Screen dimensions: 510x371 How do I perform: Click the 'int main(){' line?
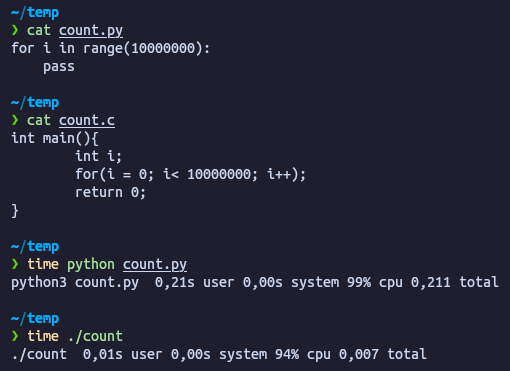click(55, 138)
